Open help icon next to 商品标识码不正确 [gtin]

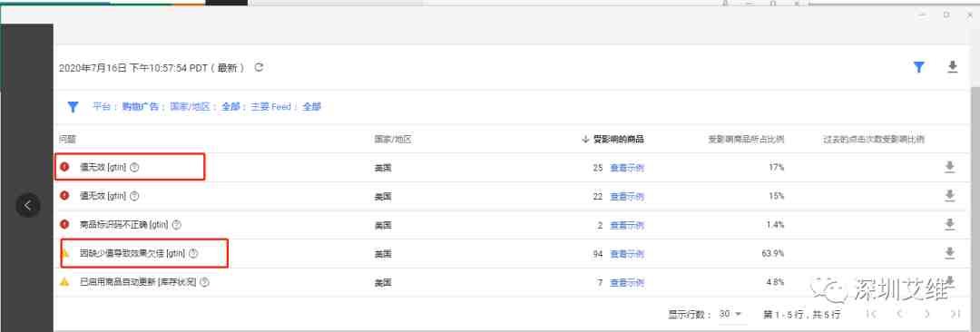coord(176,224)
